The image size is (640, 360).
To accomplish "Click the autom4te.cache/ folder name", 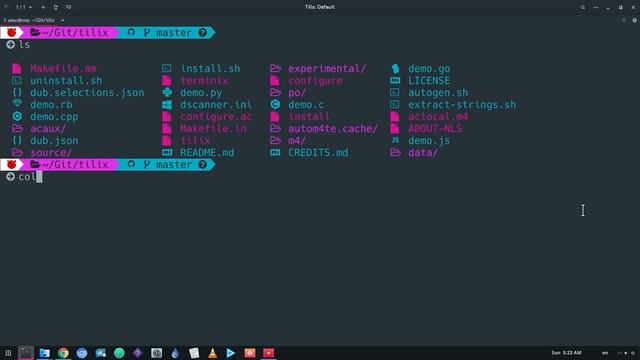I will [x=333, y=129].
